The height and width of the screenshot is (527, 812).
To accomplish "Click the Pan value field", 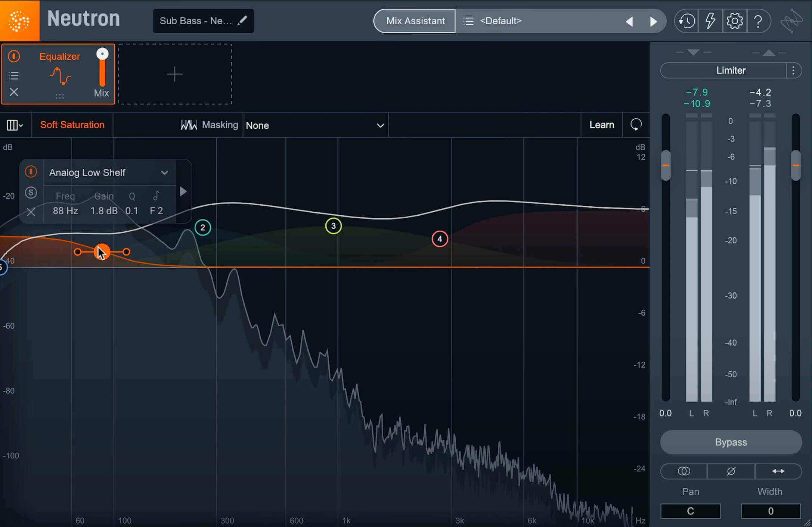I will point(690,511).
